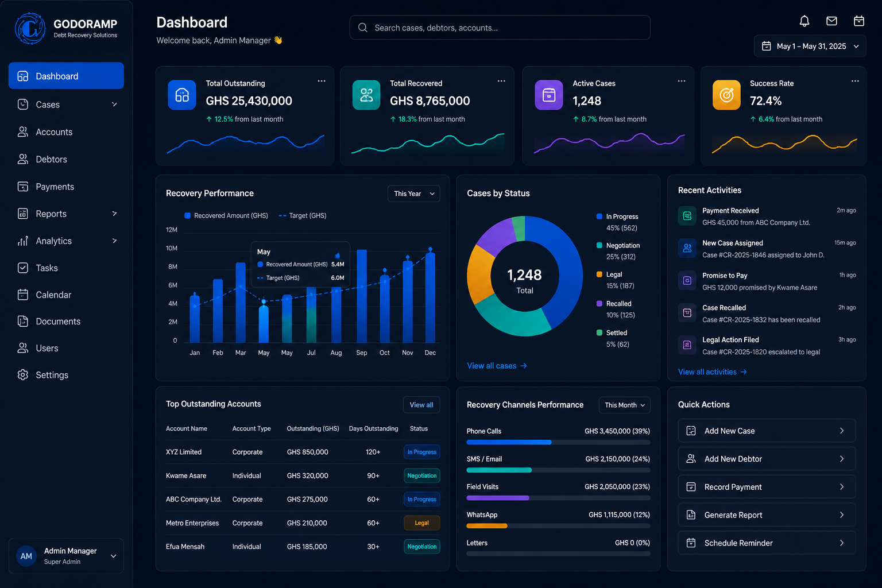Screen dimensions: 882x588
Task: Open the May 1 – May 31, 2025 date range dropdown
Action: tap(810, 46)
